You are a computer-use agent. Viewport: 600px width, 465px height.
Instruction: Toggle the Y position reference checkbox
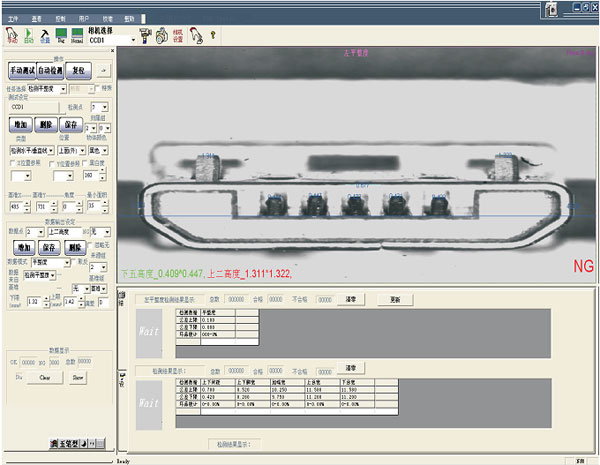[x=51, y=161]
